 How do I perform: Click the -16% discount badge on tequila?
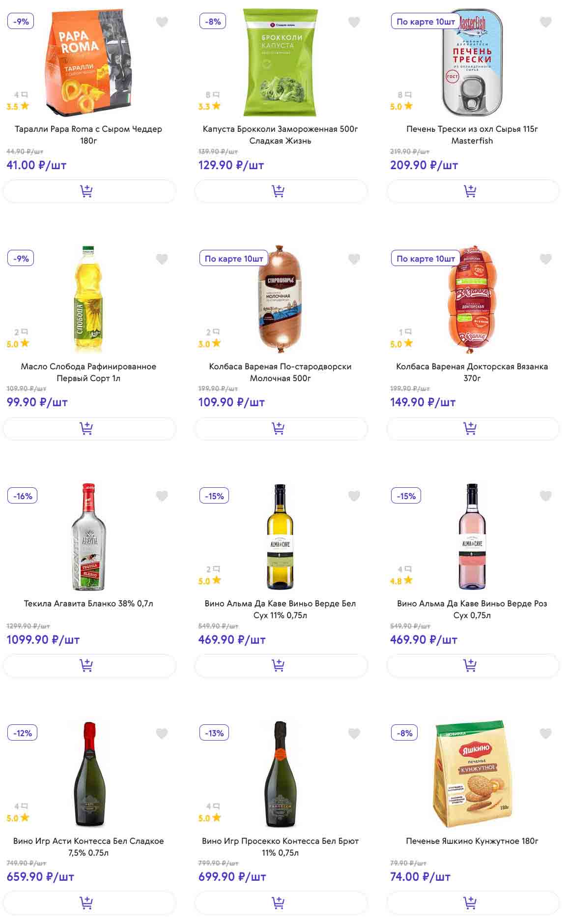click(23, 496)
